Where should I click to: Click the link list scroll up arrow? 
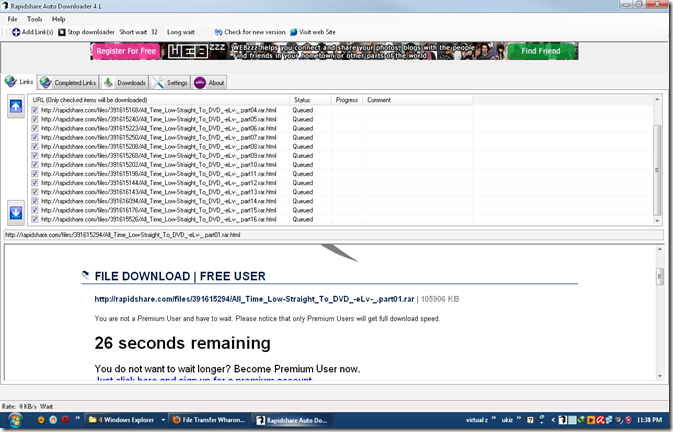point(657,100)
